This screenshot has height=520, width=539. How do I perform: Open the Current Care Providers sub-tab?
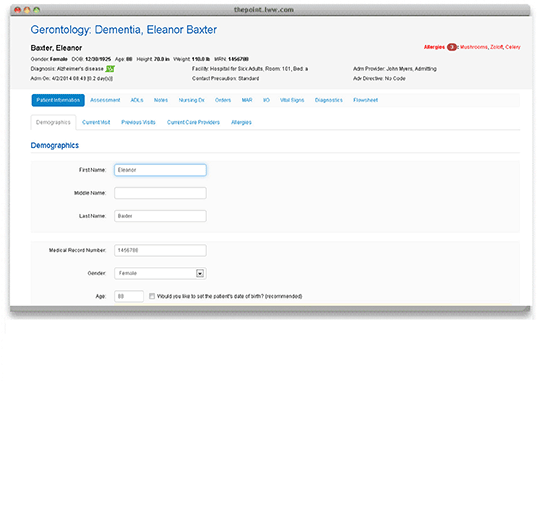pyautogui.click(x=193, y=122)
